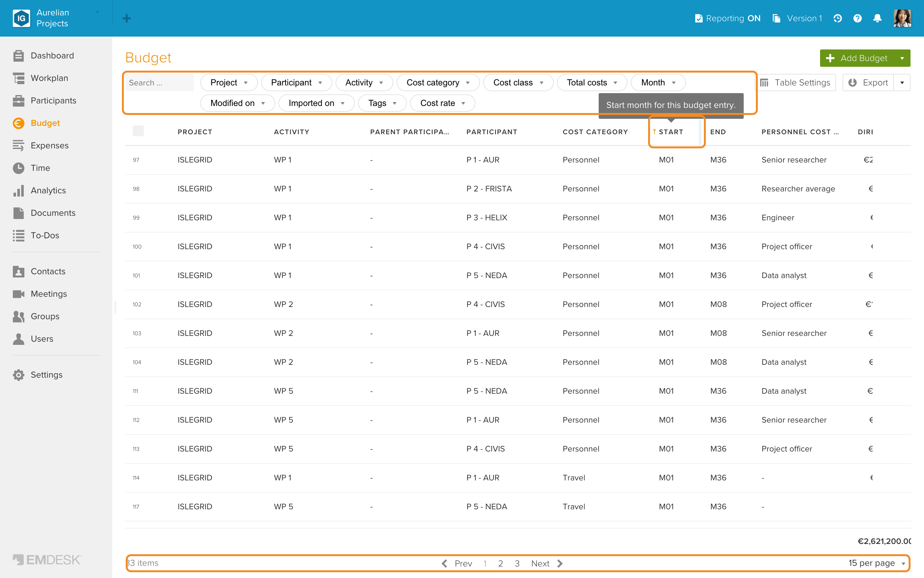Click the Participants briefcase icon
The height and width of the screenshot is (578, 924).
(x=18, y=101)
